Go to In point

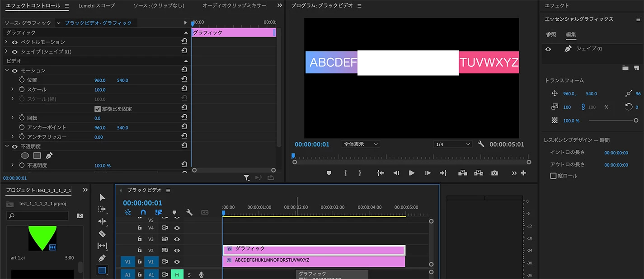(381, 173)
